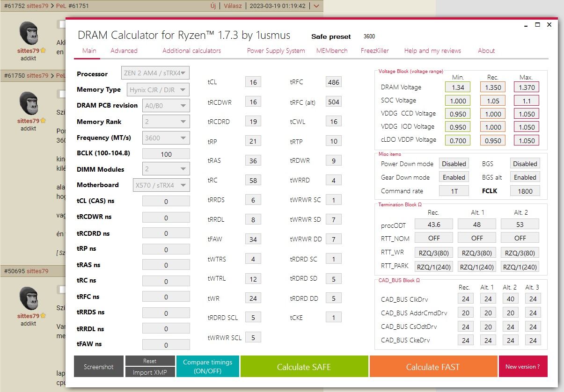Screen dimensions: 564x392
Task: Expand the DRAM PCB revision dropdown
Action: point(166,106)
